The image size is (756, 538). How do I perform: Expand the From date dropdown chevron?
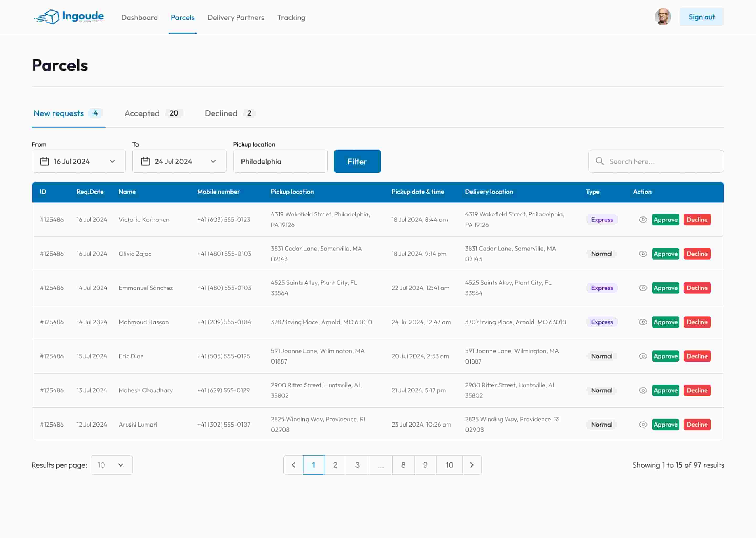(113, 161)
